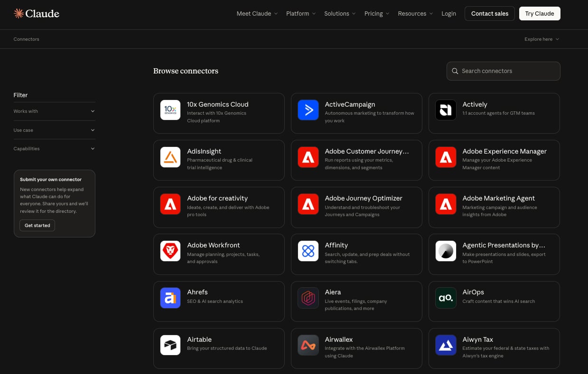Click the Agentic Presentations connector icon
Image resolution: width=588 pixels, height=374 pixels.
coord(446,251)
